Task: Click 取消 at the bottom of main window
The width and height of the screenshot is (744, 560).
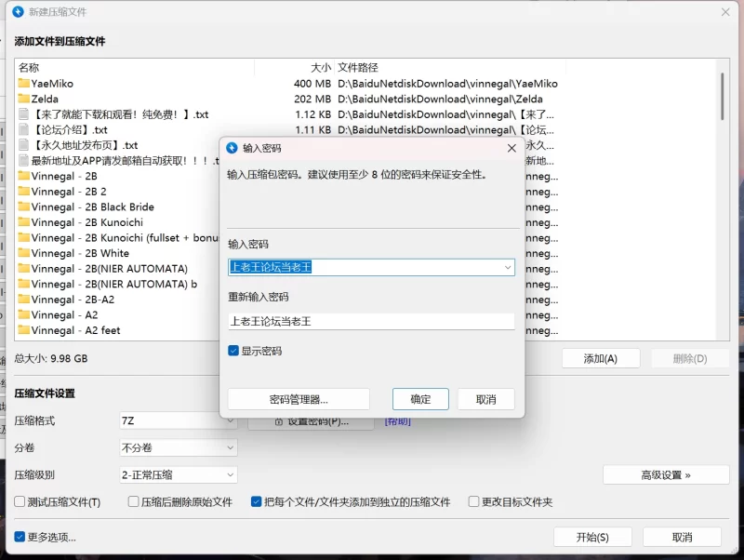Action: pyautogui.click(x=682, y=537)
